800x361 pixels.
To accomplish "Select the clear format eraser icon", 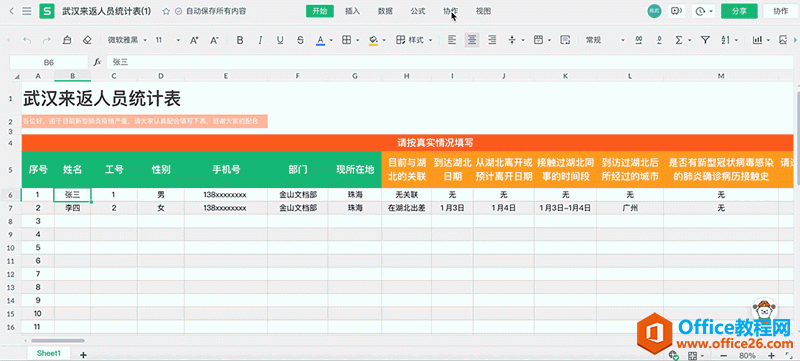I will (88, 40).
